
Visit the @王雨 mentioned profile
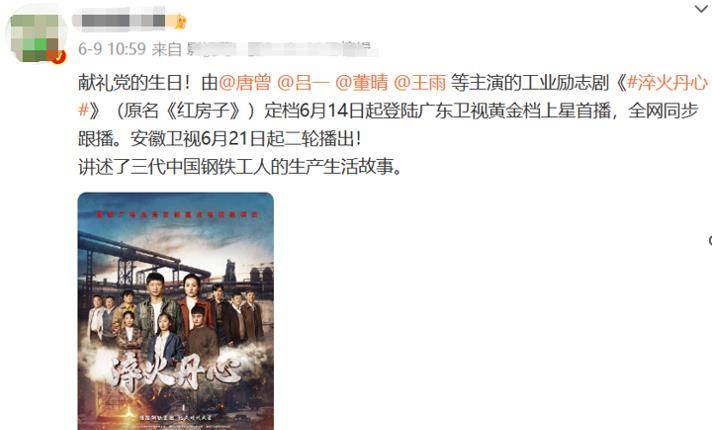420,83
